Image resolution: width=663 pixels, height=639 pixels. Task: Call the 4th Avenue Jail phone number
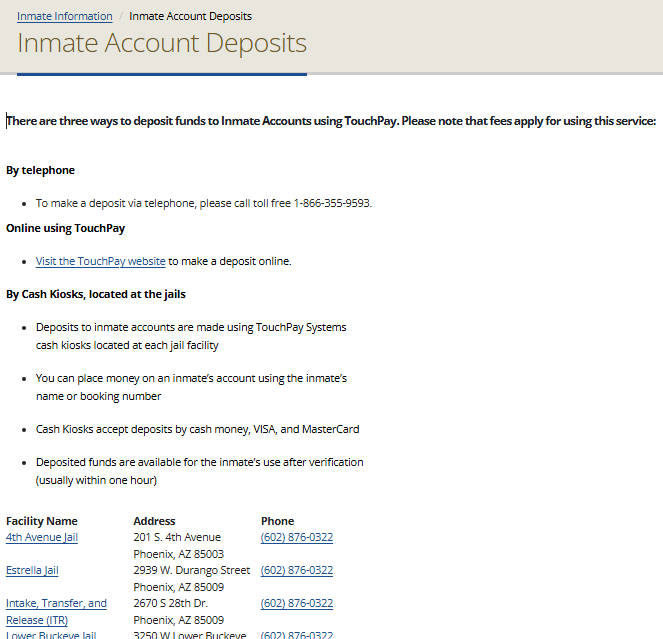click(296, 537)
